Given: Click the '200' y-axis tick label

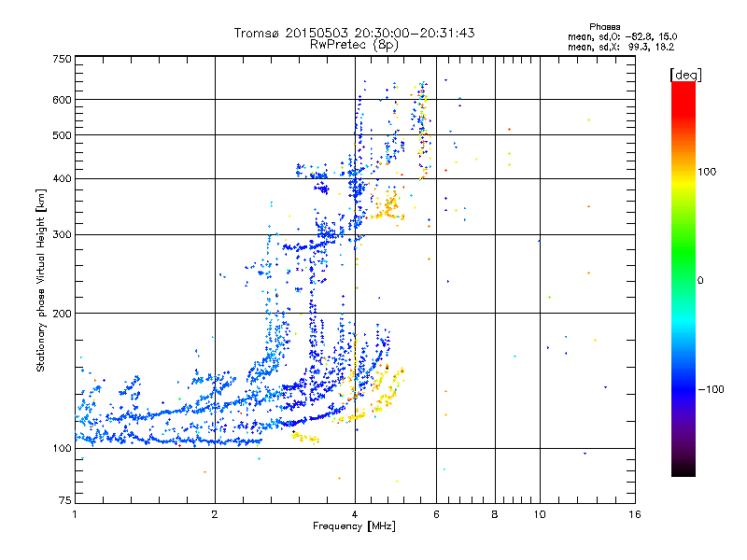Looking at the screenshot, I should click(63, 314).
